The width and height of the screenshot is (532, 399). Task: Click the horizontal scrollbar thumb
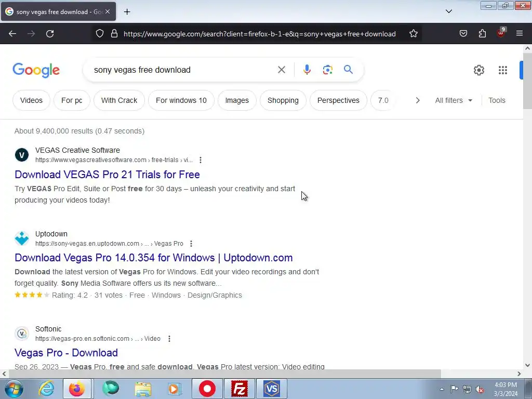225,374
